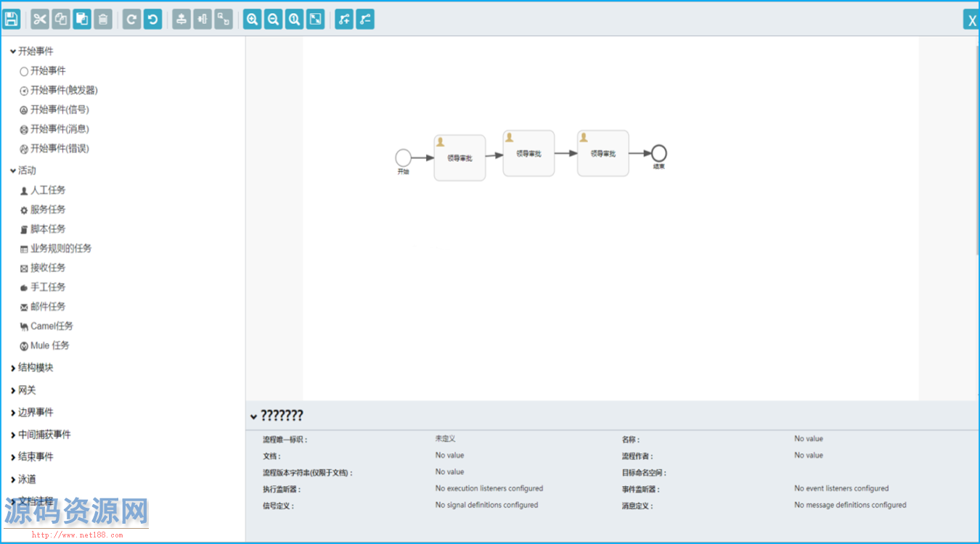
Task: Click 'No message definitions configured' value
Action: pos(850,506)
